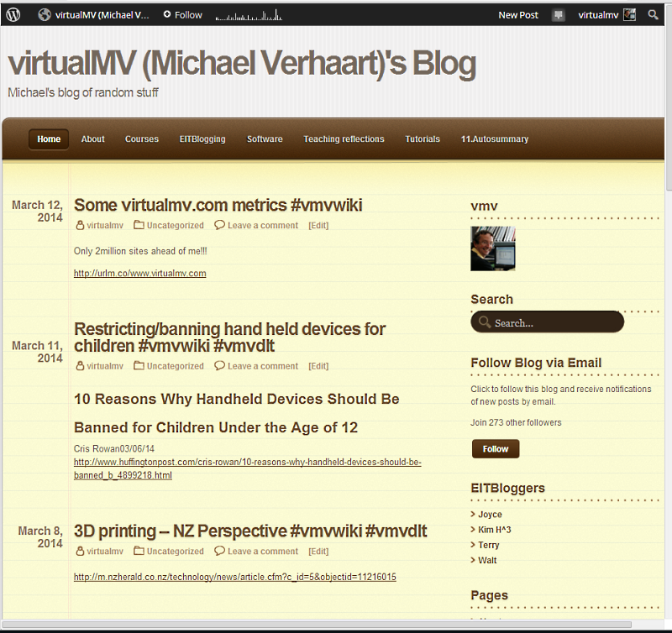Open Kim H^3 blog in EITBloggers
Viewport: 672px width, 633px height.
click(495, 530)
